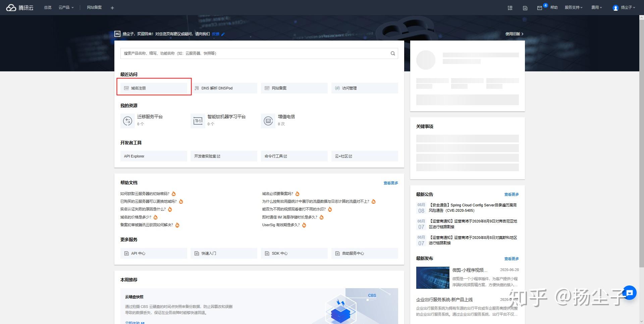Viewport: 644px width, 324px height.
Task: Click the pencil edit icon next to 反馈
Action: coord(223,34)
